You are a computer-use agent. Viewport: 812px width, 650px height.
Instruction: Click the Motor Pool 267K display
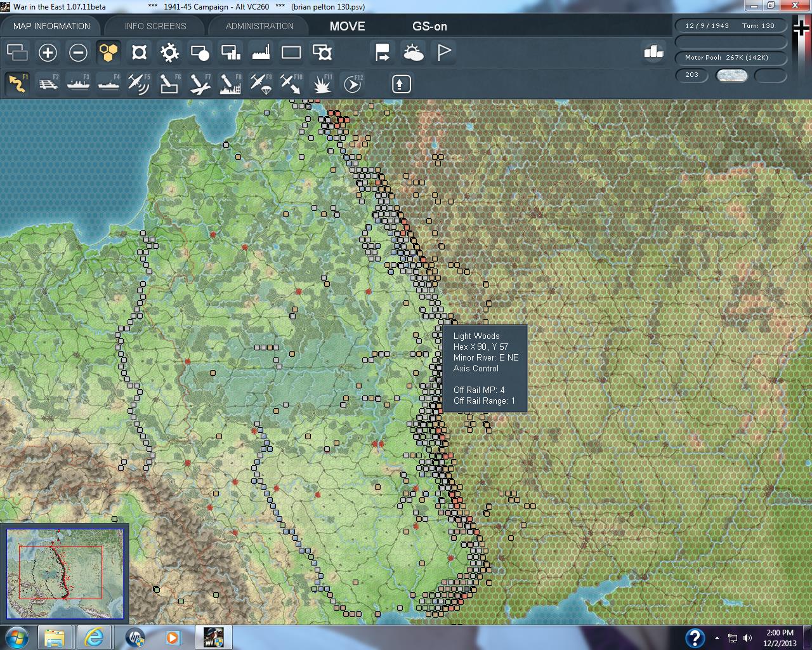(x=730, y=58)
